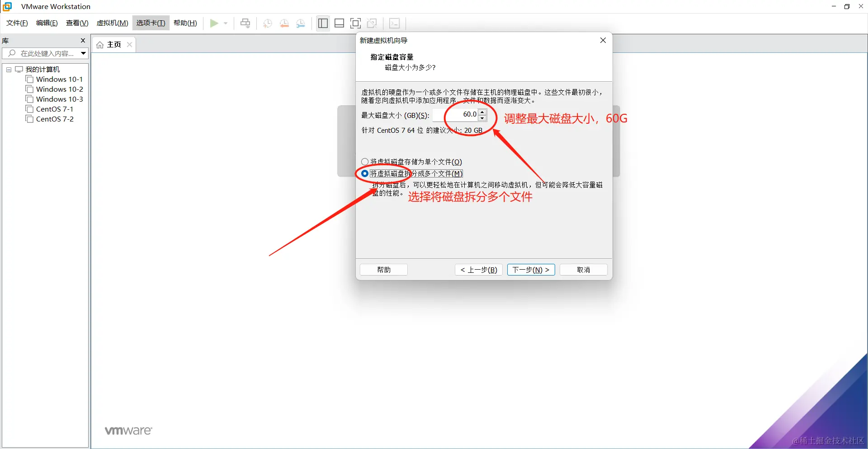Click the VMware Workstation app icon in title bar
Image resolution: width=868 pixels, height=449 pixels.
[7, 6]
